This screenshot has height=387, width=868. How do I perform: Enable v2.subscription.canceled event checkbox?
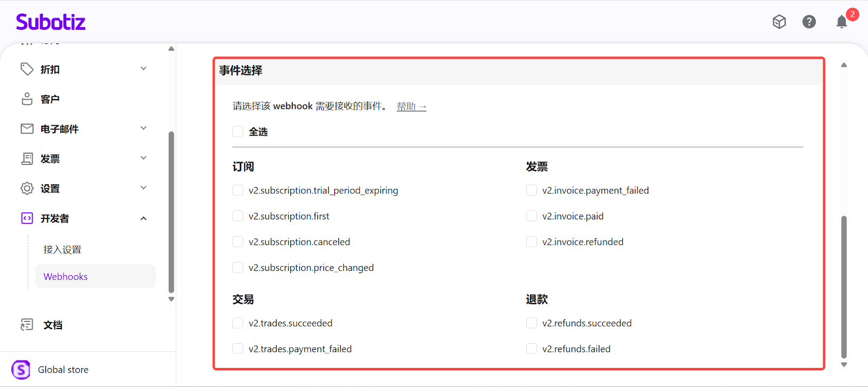pos(238,242)
